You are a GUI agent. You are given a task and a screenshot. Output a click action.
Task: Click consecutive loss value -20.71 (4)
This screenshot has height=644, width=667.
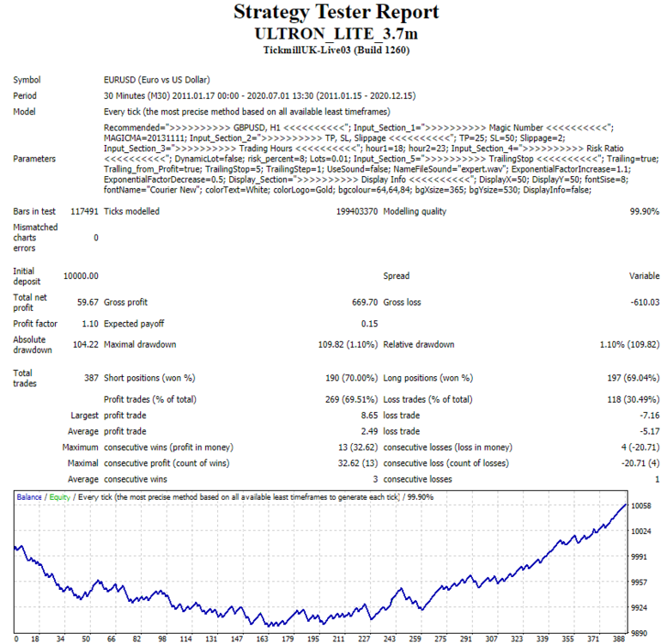(x=640, y=464)
